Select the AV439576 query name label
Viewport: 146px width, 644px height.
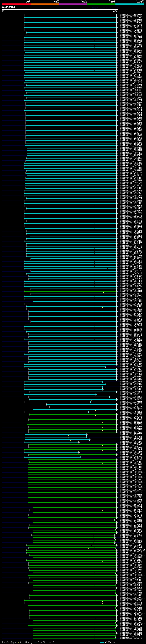[8, 7]
